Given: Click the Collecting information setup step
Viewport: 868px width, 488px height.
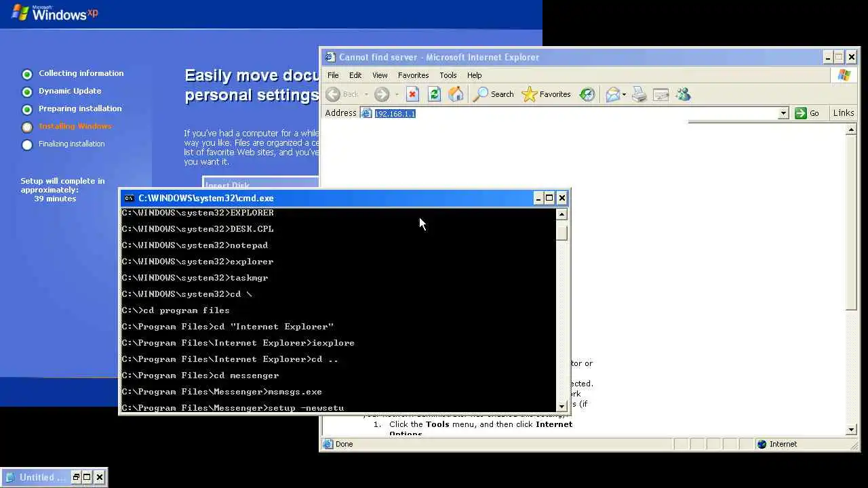Looking at the screenshot, I should coord(81,73).
